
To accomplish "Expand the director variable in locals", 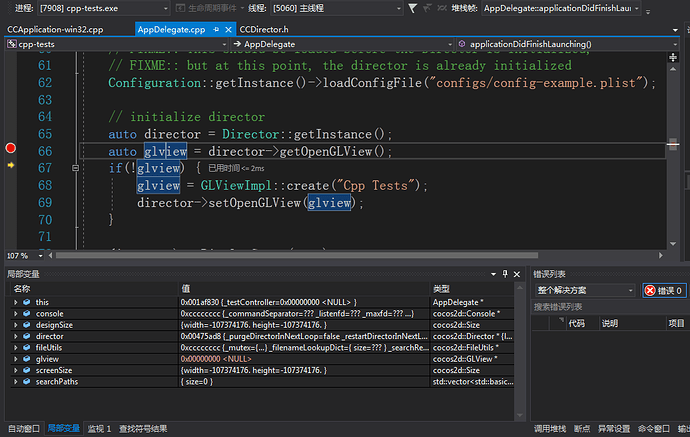I will [x=15, y=335].
